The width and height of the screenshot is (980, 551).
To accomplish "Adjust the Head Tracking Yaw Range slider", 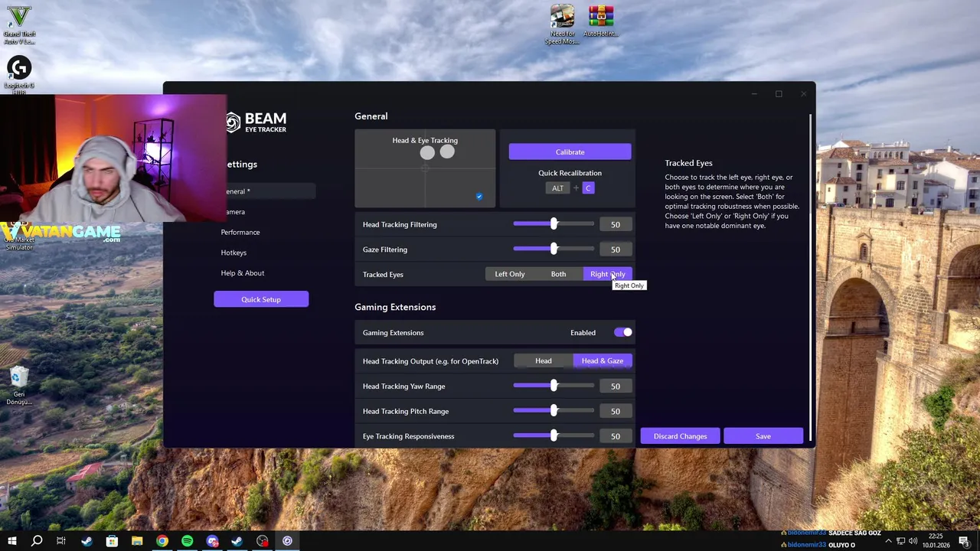I will point(554,386).
